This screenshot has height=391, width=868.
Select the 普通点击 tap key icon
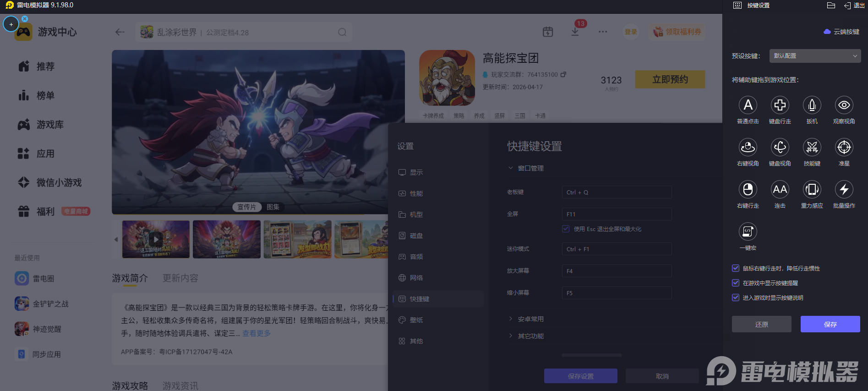coord(748,105)
